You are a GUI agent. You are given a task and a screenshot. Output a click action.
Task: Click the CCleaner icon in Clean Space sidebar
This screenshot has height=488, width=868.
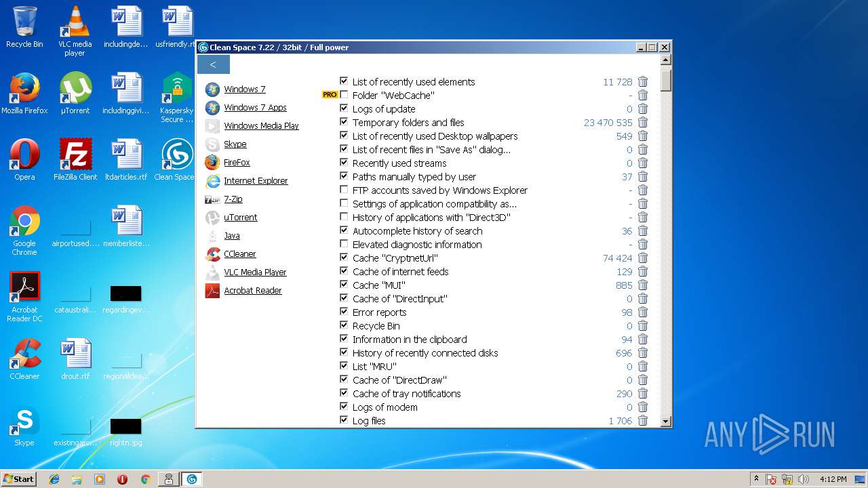coord(212,254)
